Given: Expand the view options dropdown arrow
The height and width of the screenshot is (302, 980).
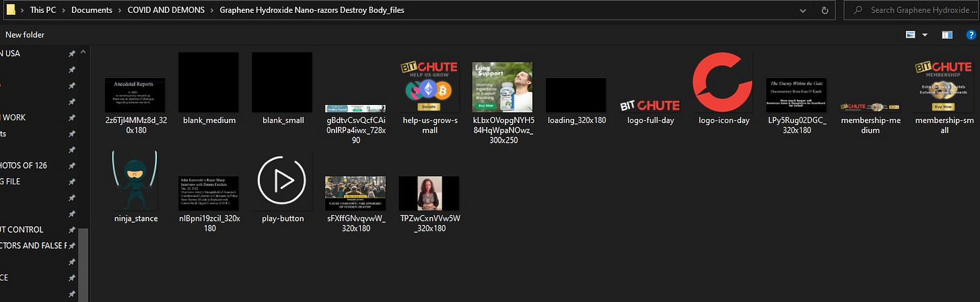Looking at the screenshot, I should tap(925, 34).
